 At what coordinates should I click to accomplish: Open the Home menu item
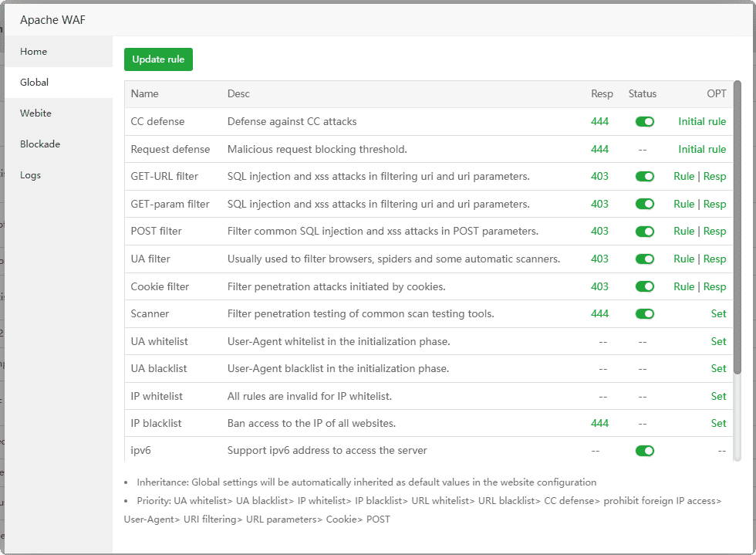[34, 52]
